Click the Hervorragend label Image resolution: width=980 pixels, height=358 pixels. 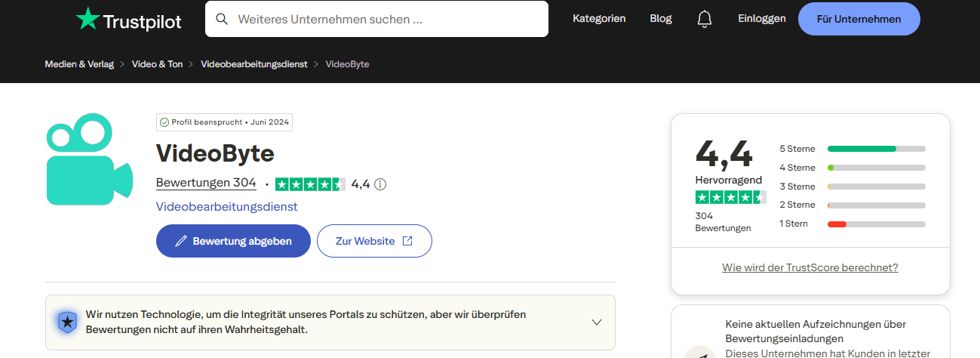click(x=729, y=180)
